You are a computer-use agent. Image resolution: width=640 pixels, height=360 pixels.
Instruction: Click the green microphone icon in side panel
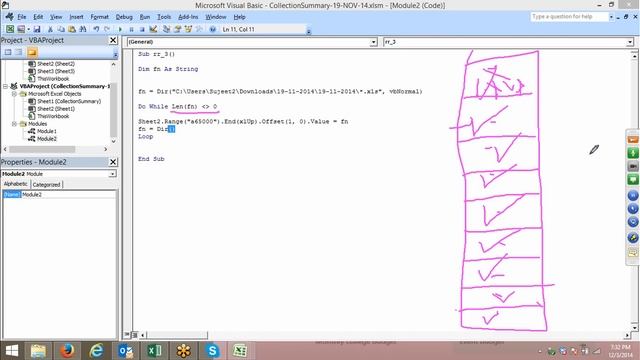[x=633, y=153]
